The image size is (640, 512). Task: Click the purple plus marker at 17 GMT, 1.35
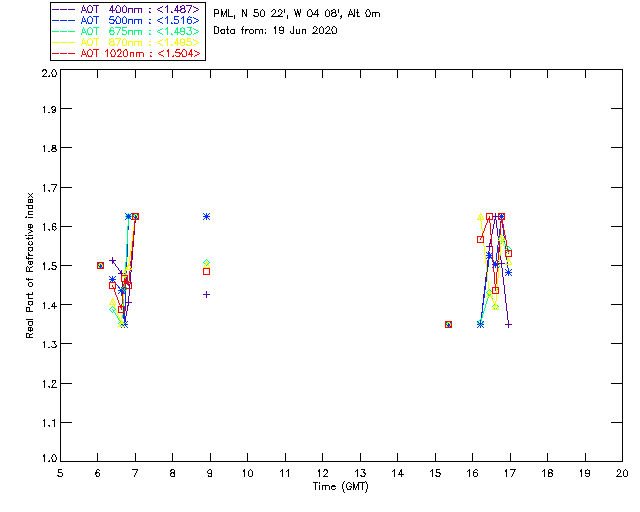pyautogui.click(x=509, y=325)
